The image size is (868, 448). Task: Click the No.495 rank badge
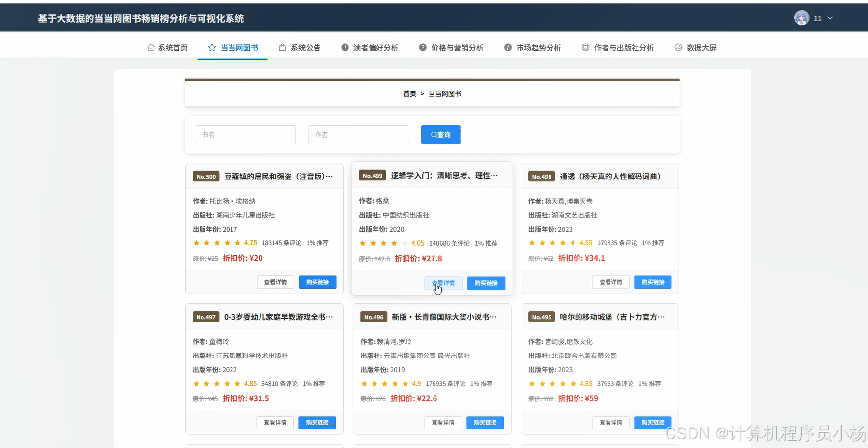click(542, 317)
